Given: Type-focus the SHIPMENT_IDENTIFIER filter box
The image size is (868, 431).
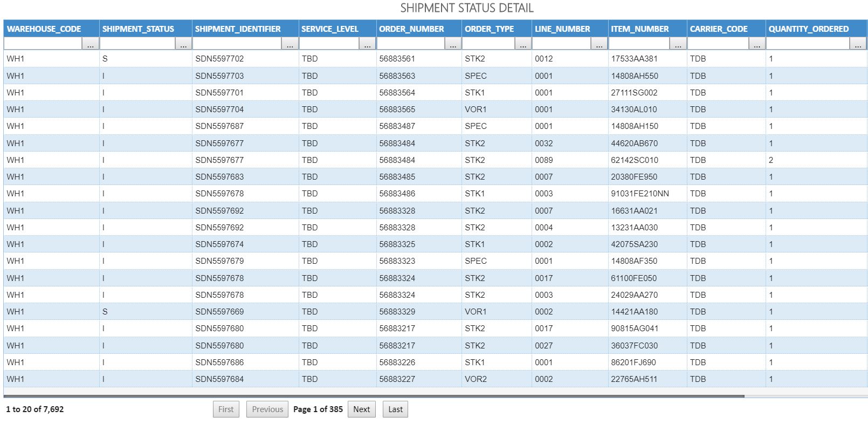Looking at the screenshot, I should 237,44.
